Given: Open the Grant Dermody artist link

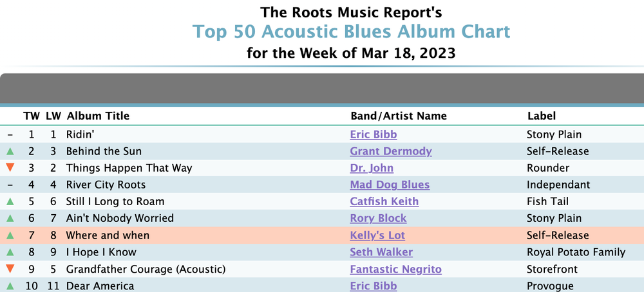Looking at the screenshot, I should coord(391,151).
